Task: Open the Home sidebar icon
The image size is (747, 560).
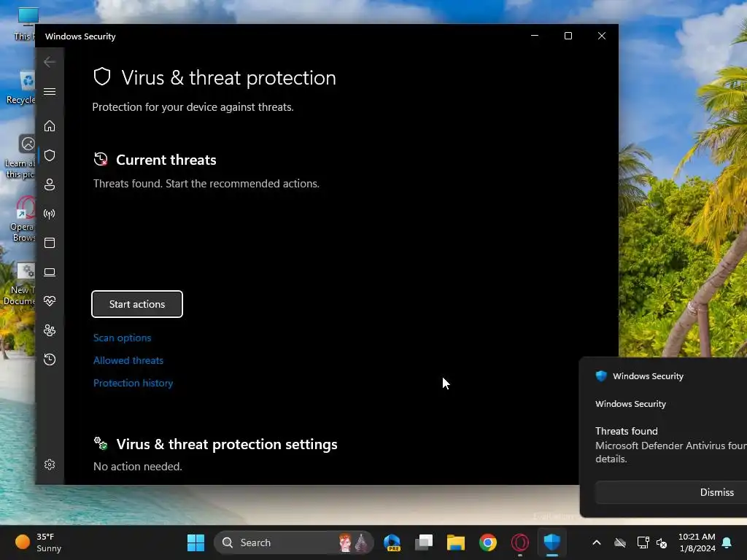Action: pos(50,126)
